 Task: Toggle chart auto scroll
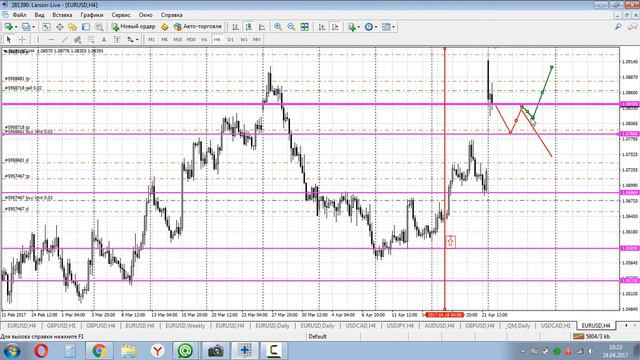[322, 27]
